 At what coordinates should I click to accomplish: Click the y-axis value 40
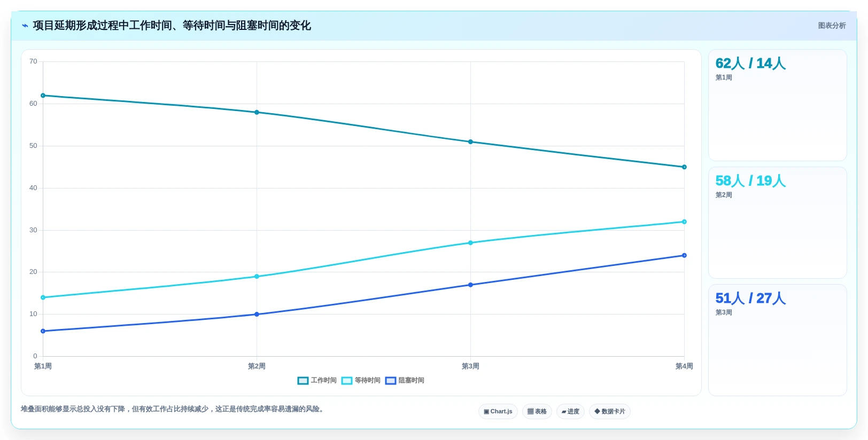(33, 188)
